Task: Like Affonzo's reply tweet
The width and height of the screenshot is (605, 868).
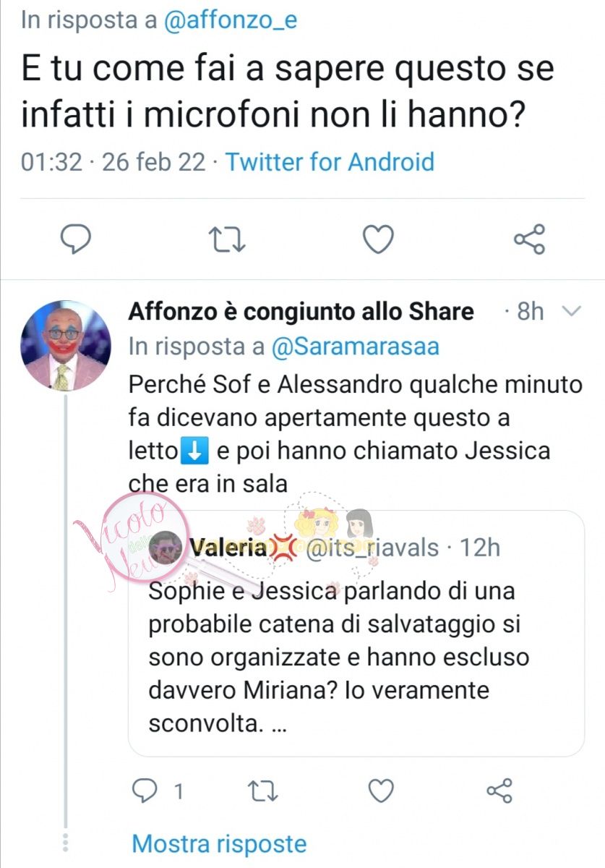Action: pos(381,791)
